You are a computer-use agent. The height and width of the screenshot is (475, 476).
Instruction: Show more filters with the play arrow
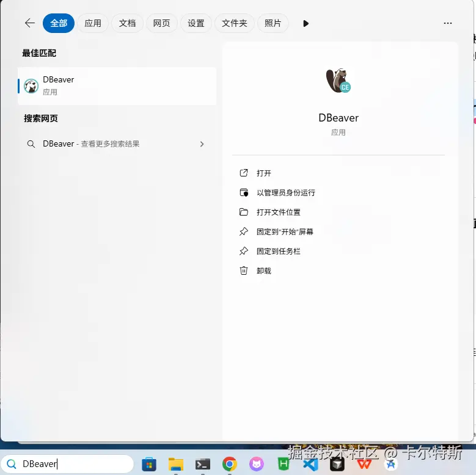click(306, 23)
